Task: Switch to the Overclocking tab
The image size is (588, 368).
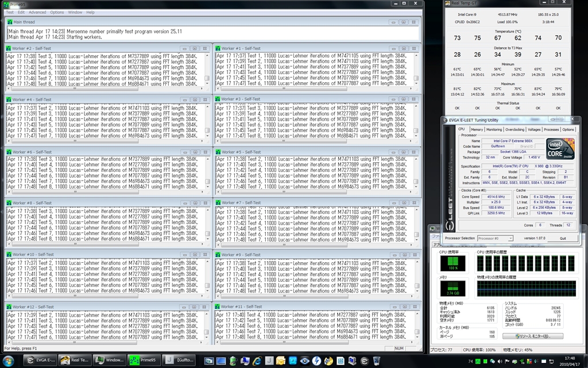Action: pyautogui.click(x=514, y=129)
